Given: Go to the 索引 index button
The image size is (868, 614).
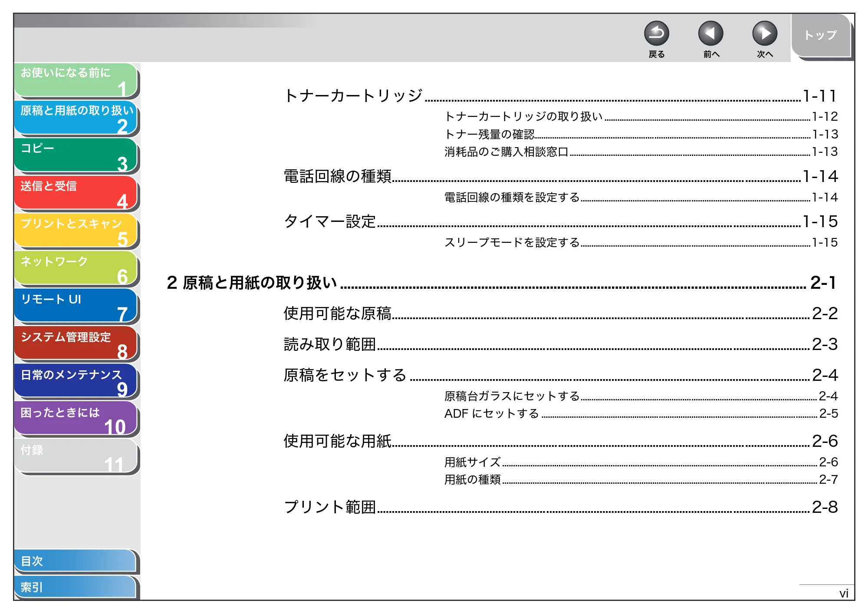Looking at the screenshot, I should (x=75, y=587).
